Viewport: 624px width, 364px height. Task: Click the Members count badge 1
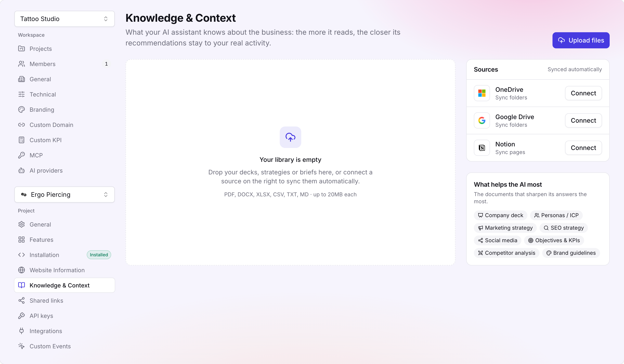pos(106,64)
